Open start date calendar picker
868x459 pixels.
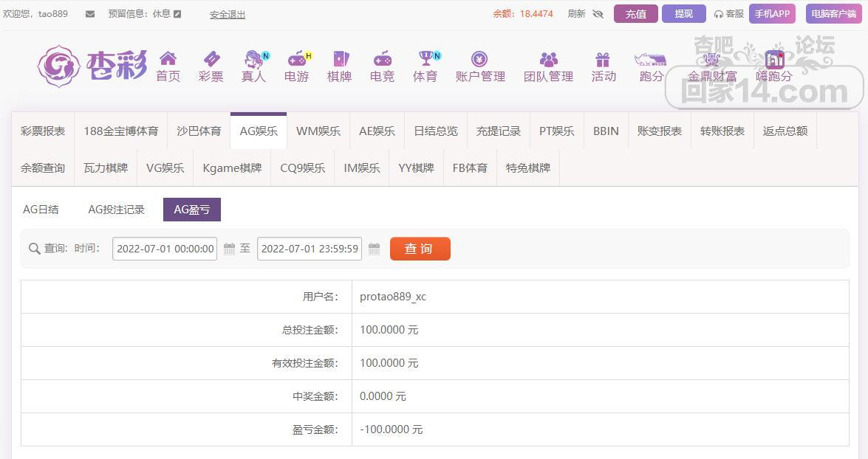(229, 249)
